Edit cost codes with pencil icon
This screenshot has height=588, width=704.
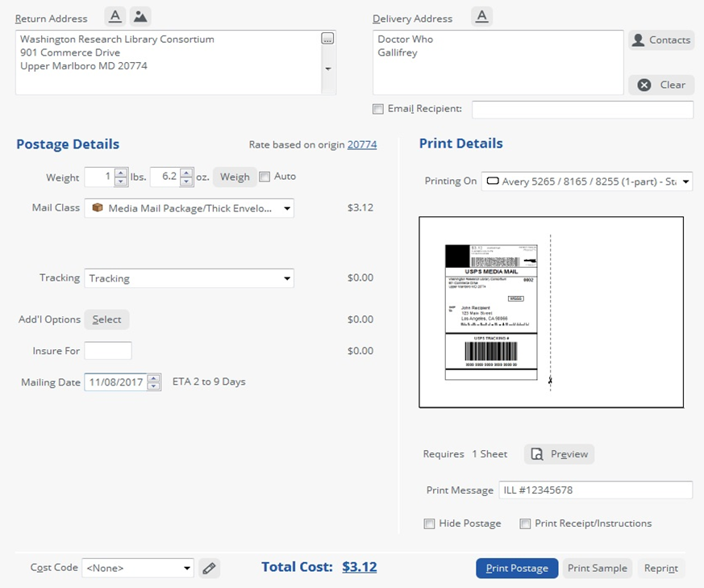(x=209, y=568)
